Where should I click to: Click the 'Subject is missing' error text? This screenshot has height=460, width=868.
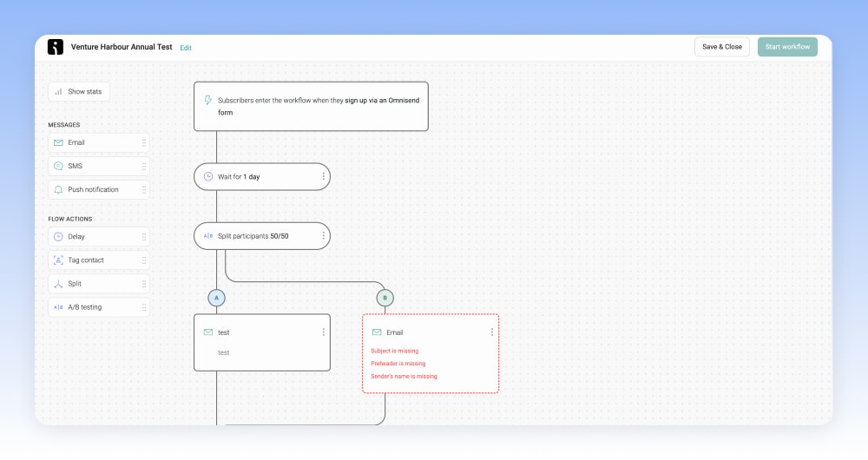pyautogui.click(x=395, y=351)
